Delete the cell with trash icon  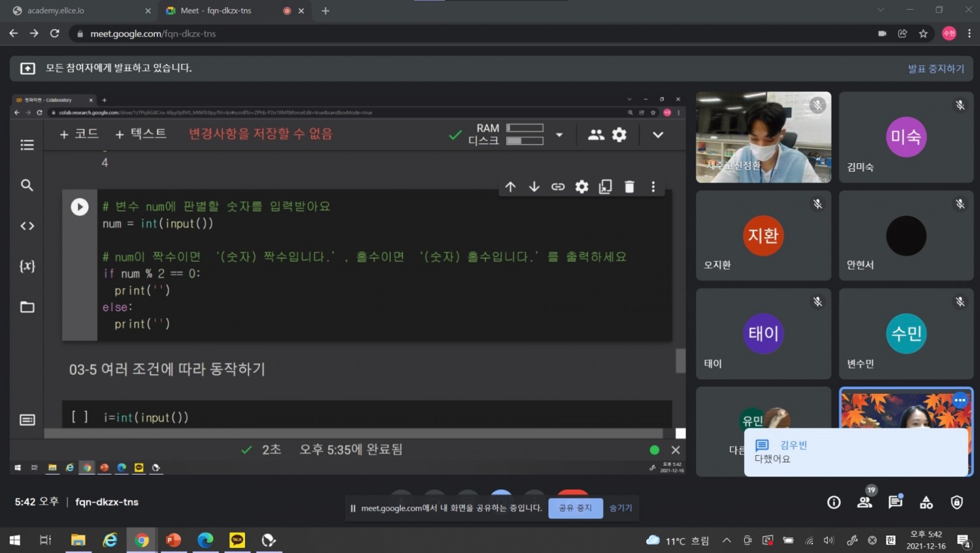629,187
